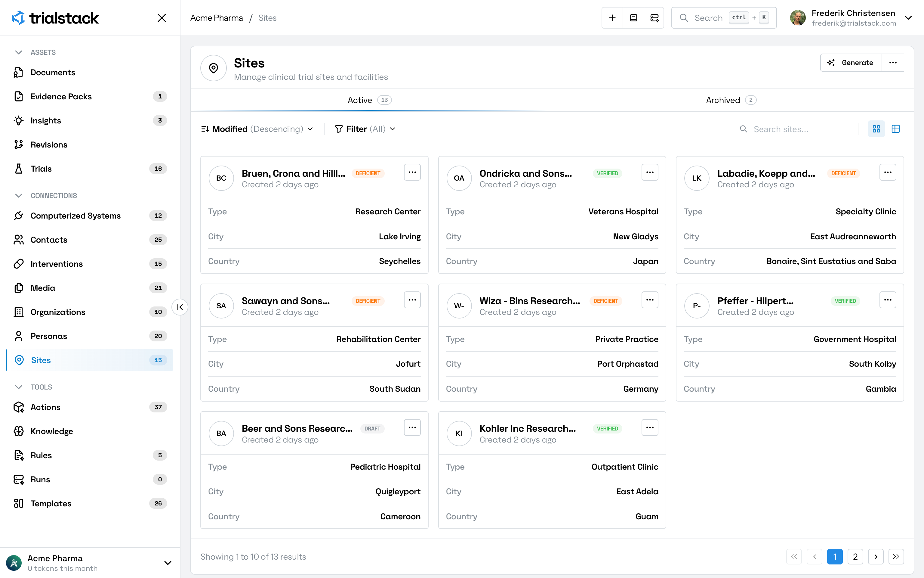
Task: Click the notebook icon in top toolbar
Action: coord(633,18)
